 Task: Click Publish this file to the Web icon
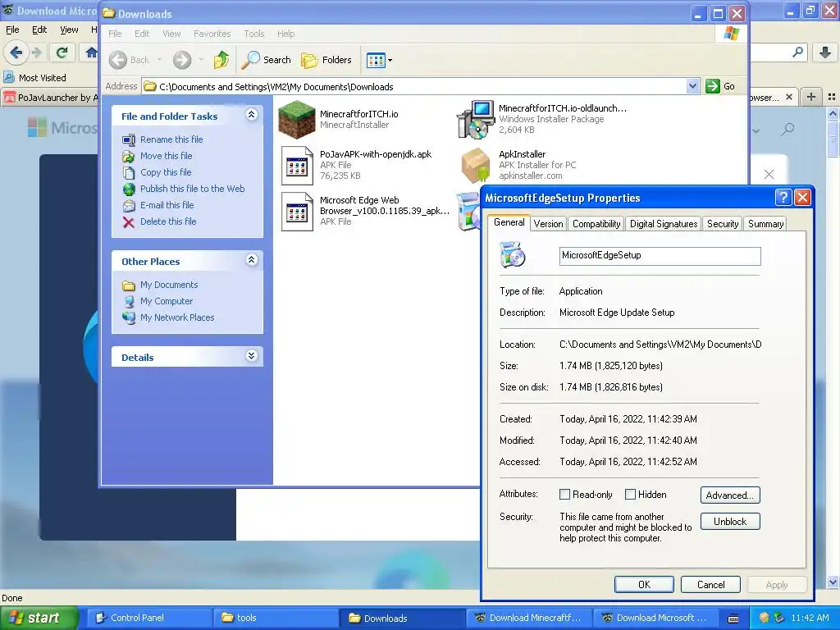129,189
